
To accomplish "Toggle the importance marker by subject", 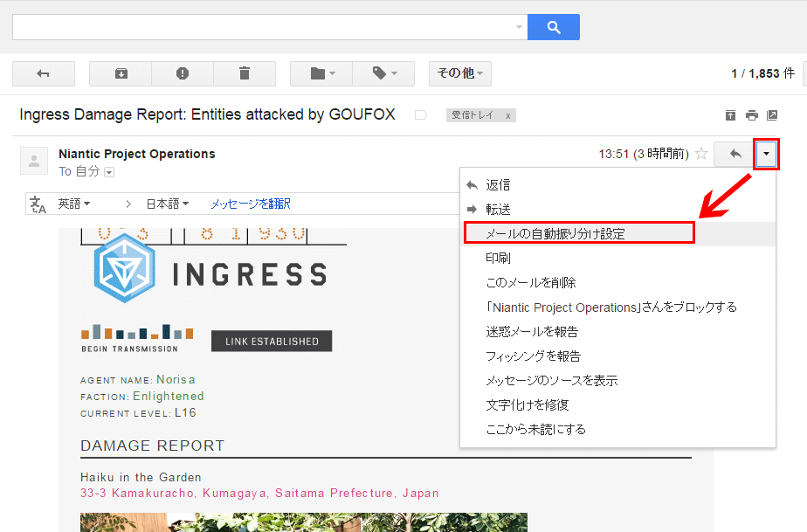I will (421, 115).
